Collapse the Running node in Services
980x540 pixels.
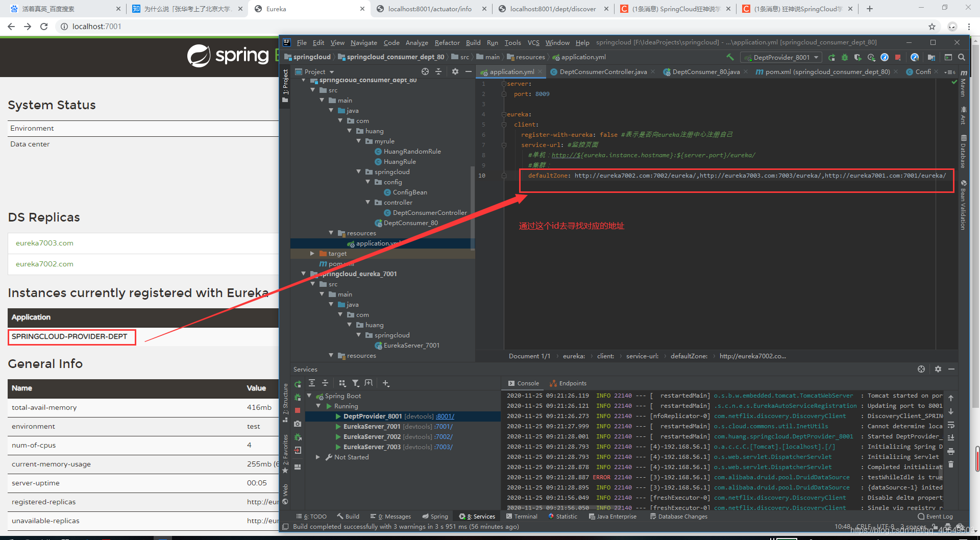pyautogui.click(x=318, y=406)
